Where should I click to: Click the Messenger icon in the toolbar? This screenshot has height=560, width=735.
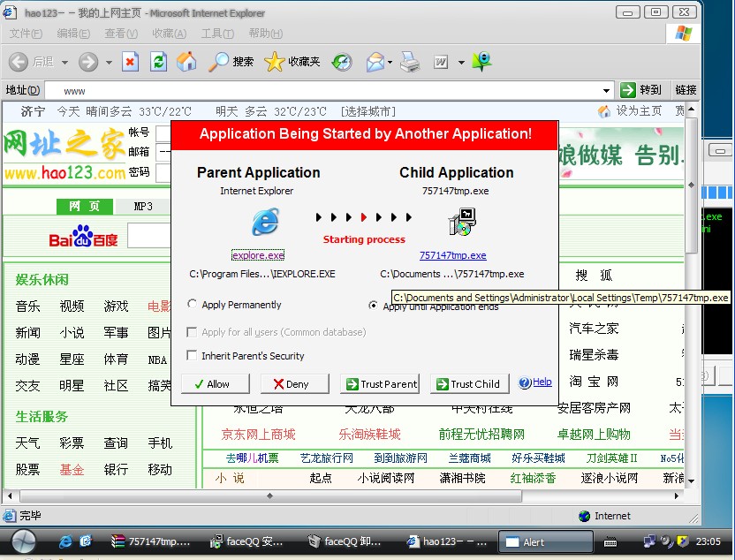point(481,62)
